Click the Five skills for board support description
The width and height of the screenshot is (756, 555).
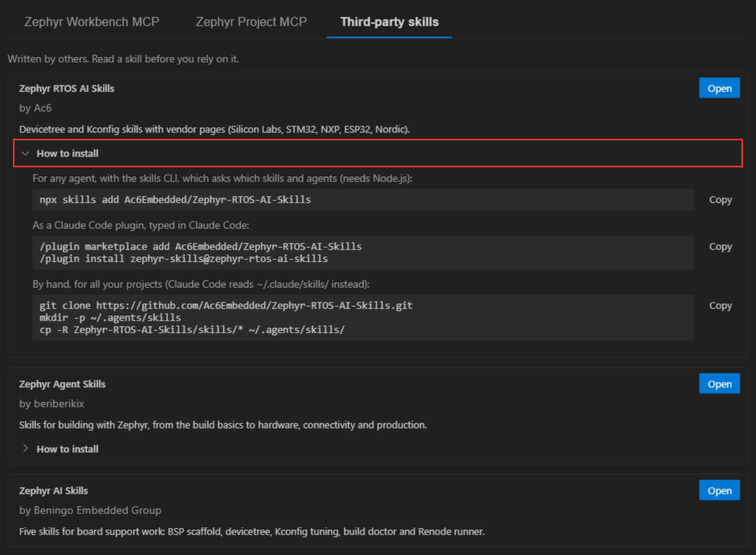point(252,532)
